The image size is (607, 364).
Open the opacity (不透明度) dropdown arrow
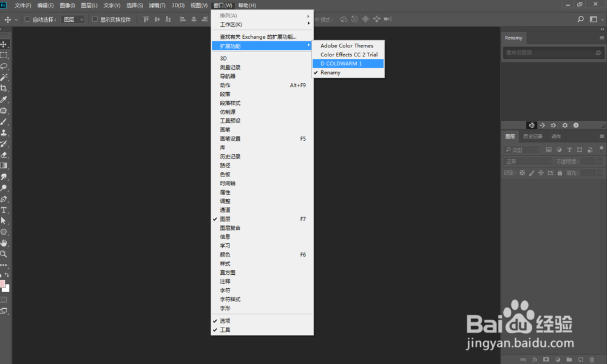click(x=600, y=161)
